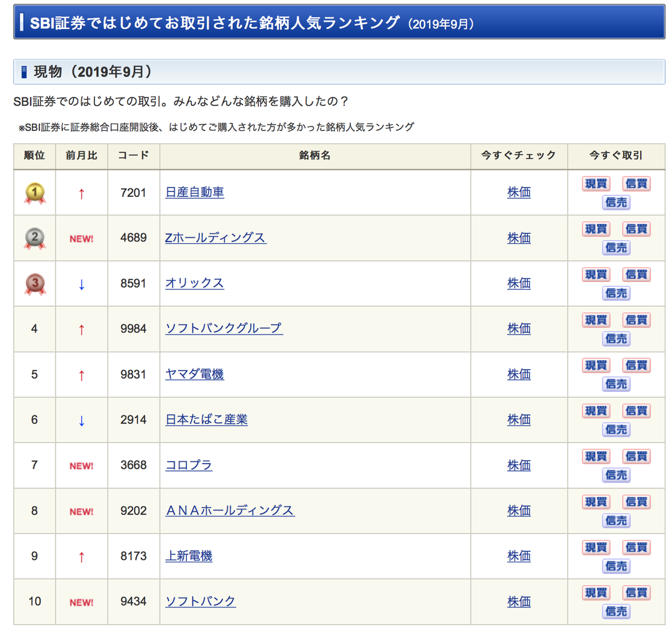Open the 上新電機 stock link
The height and width of the screenshot is (632, 672).
189,556
